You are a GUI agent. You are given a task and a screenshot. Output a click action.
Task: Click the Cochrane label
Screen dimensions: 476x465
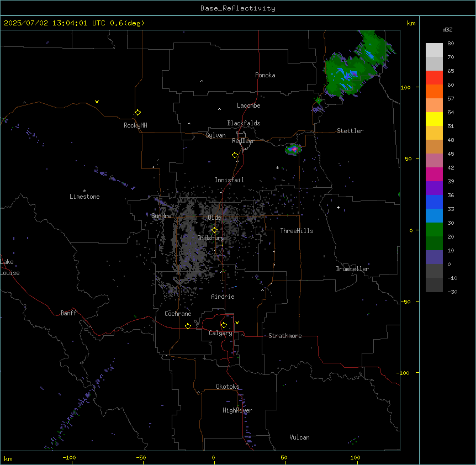(x=178, y=314)
